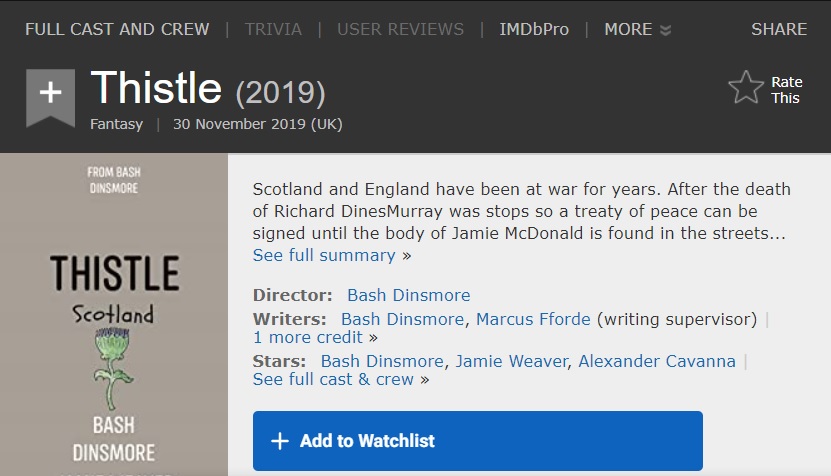The height and width of the screenshot is (476, 831).
Task: Open writer Marcus Fforde's profile
Action: point(534,319)
